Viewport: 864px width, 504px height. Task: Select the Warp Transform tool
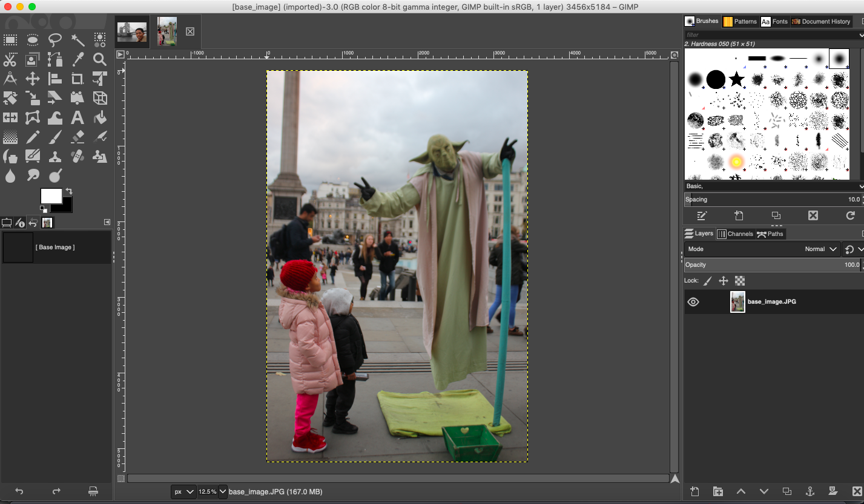[x=55, y=117]
